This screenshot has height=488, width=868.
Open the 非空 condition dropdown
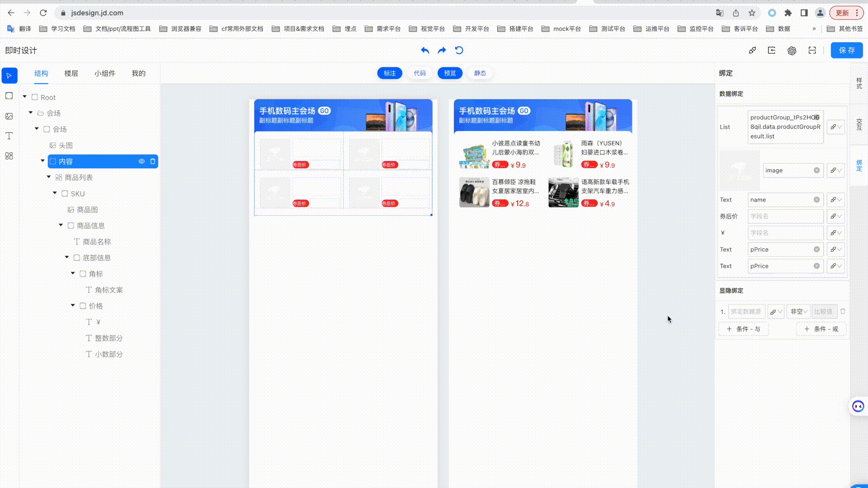tap(798, 311)
